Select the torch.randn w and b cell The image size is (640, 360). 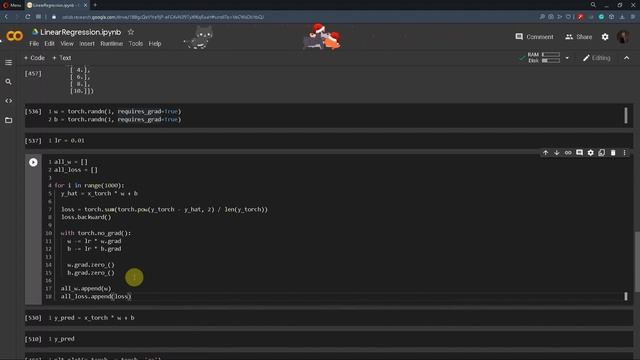[329, 116]
